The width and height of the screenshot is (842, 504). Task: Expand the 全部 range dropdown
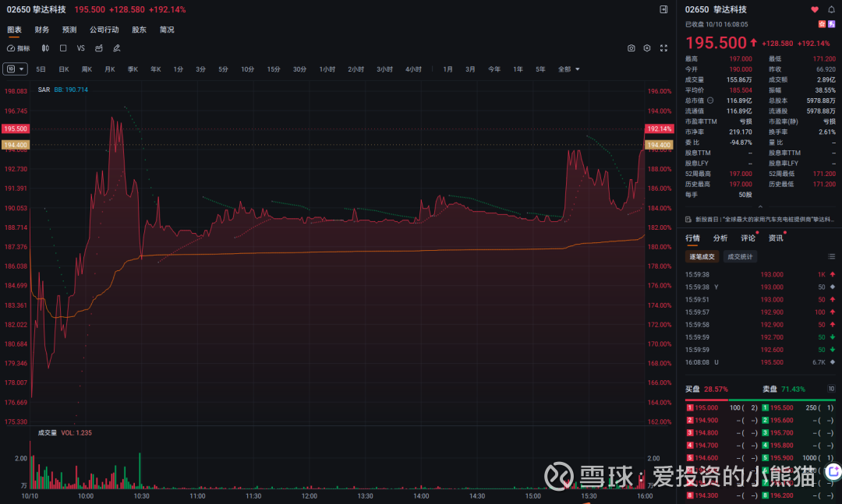point(568,69)
